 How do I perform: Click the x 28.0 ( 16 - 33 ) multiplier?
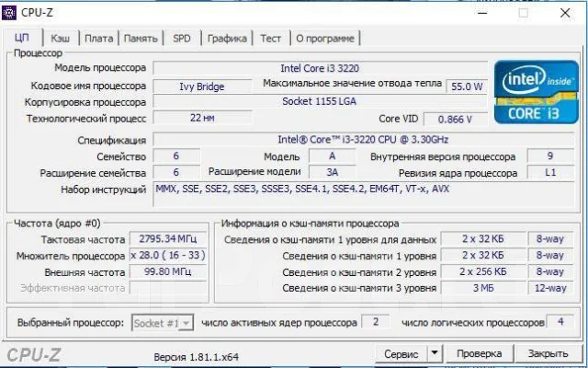[167, 256]
